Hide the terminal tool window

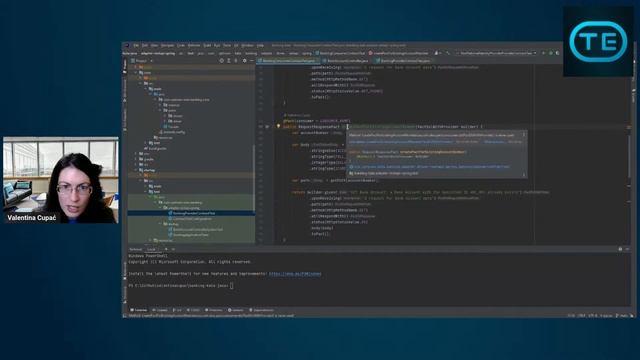click(x=627, y=249)
